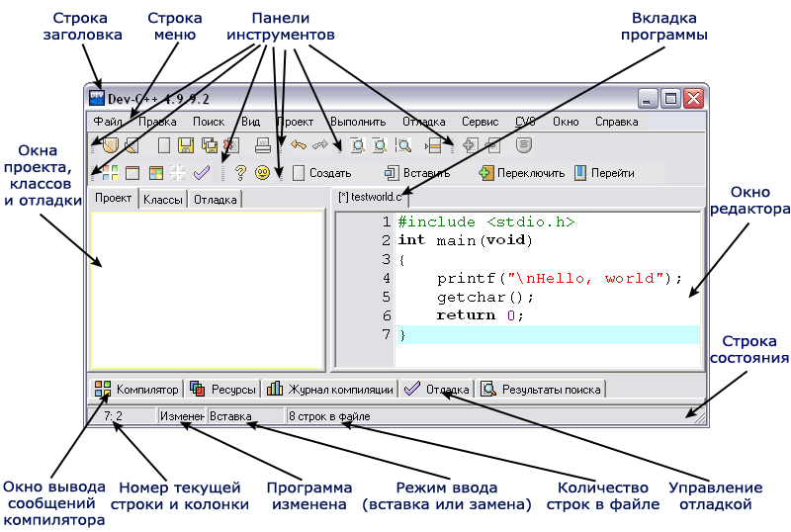
Task: Open the Файл menu
Action: pyautogui.click(x=108, y=122)
